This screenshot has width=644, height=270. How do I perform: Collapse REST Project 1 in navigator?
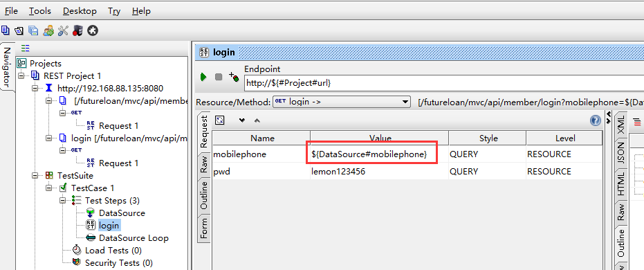pos(21,76)
